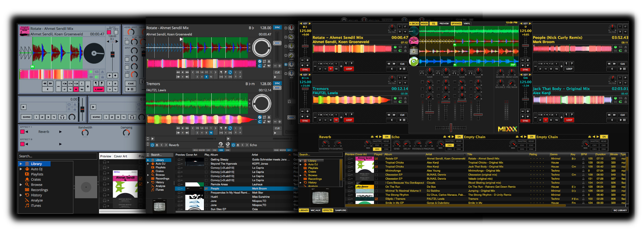The width and height of the screenshot is (644, 232).
Task: Click the Auto DJ icon in left library sidebar
Action: (x=27, y=169)
